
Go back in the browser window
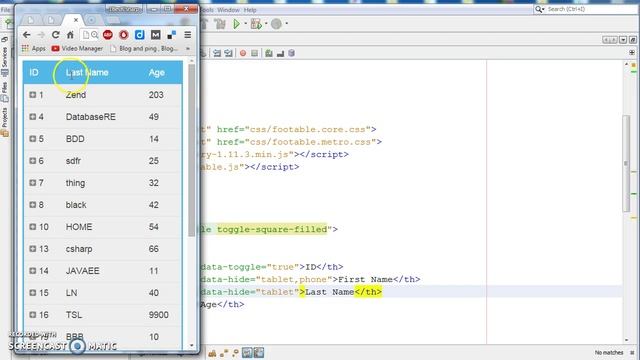pos(27,35)
